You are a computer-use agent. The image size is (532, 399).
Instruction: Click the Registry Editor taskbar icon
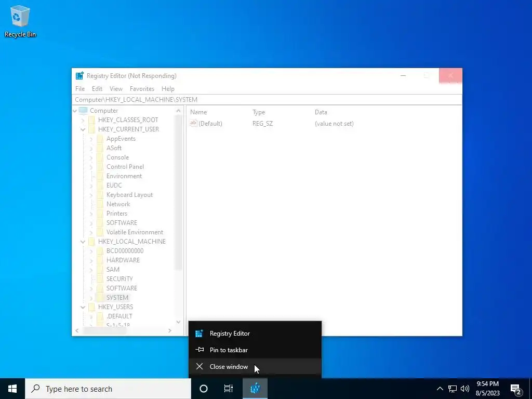coord(255,389)
